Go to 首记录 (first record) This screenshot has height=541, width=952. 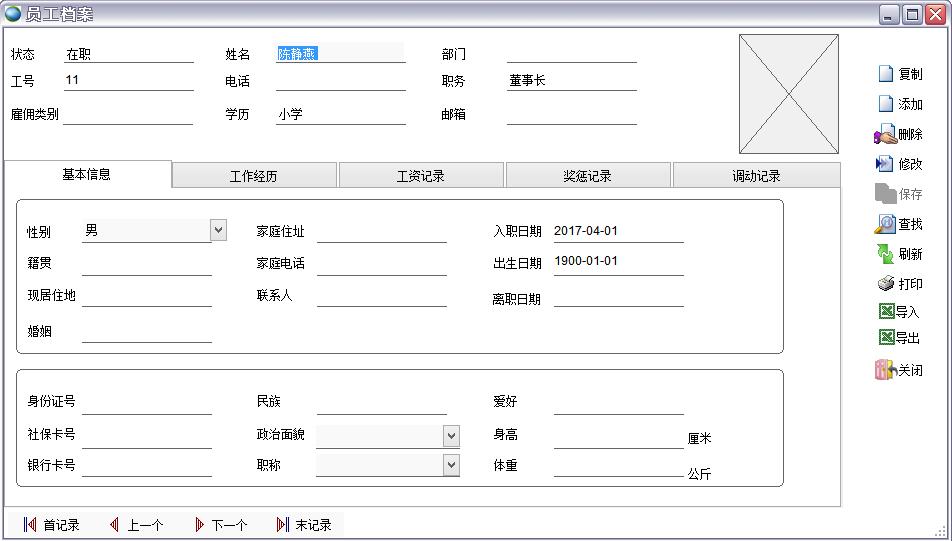(51, 525)
